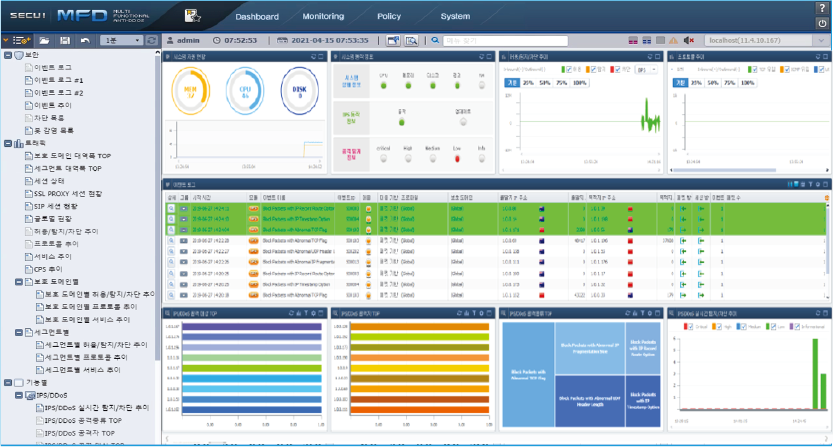833x447 pixels.
Task: Click the sidebar tree vertical scrollbar
Action: (x=157, y=207)
